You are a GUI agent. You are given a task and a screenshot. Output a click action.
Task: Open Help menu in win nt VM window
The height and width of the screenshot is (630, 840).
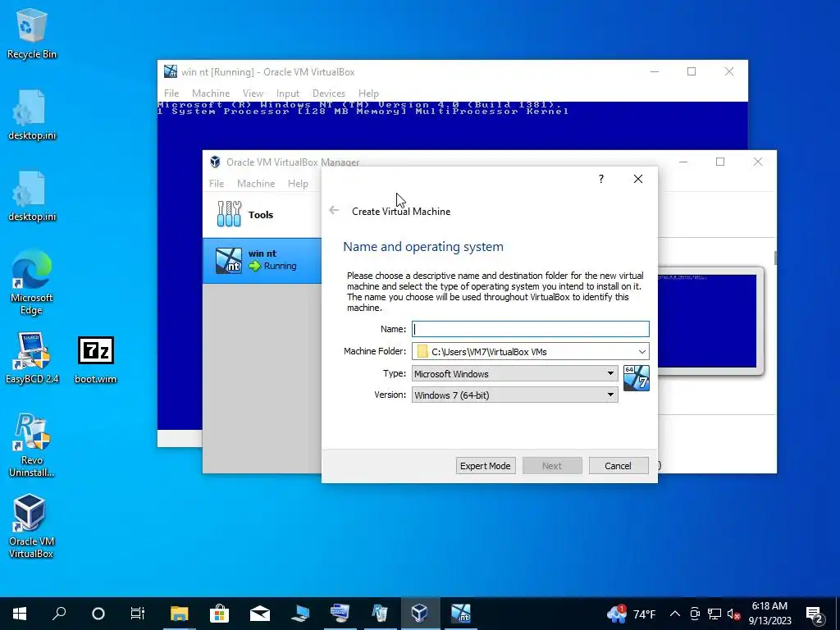368,94
